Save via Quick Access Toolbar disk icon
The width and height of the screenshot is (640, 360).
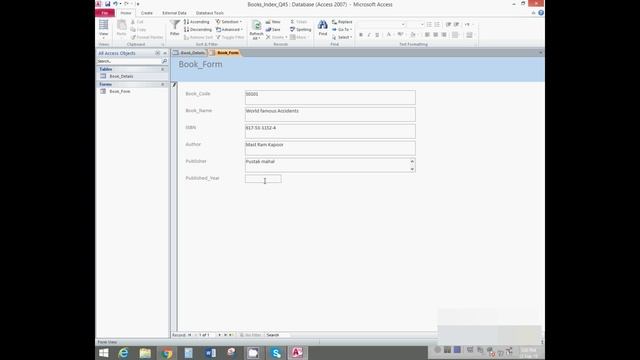[x=107, y=4]
